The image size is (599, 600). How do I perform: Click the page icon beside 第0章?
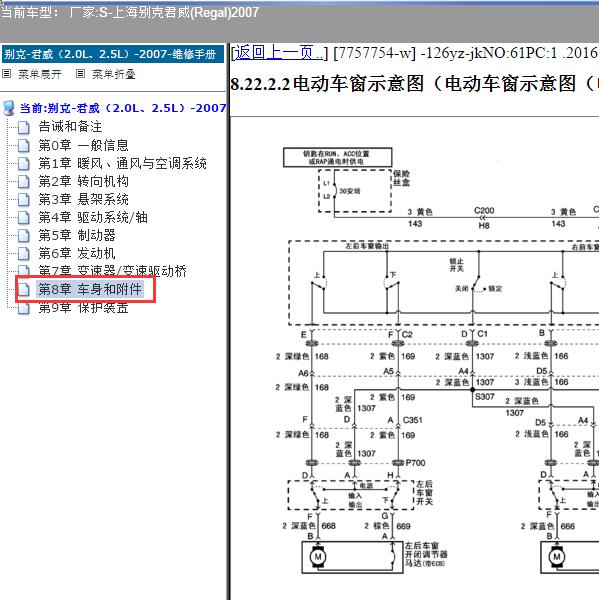click(x=24, y=146)
